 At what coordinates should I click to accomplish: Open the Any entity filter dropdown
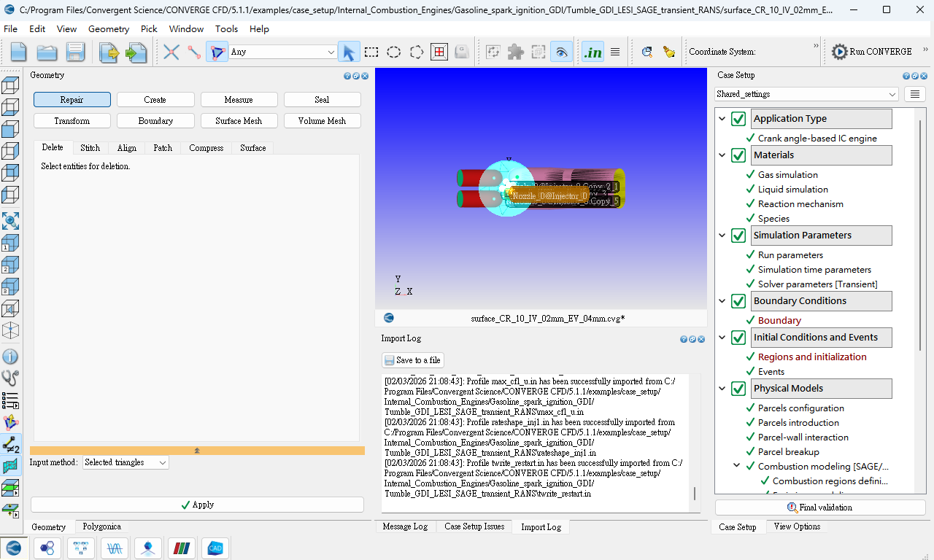[282, 52]
